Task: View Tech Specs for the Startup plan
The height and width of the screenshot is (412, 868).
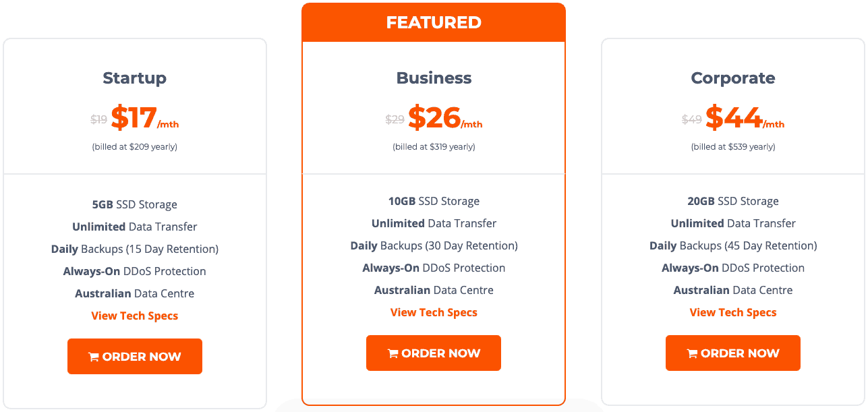Action: [x=135, y=316]
